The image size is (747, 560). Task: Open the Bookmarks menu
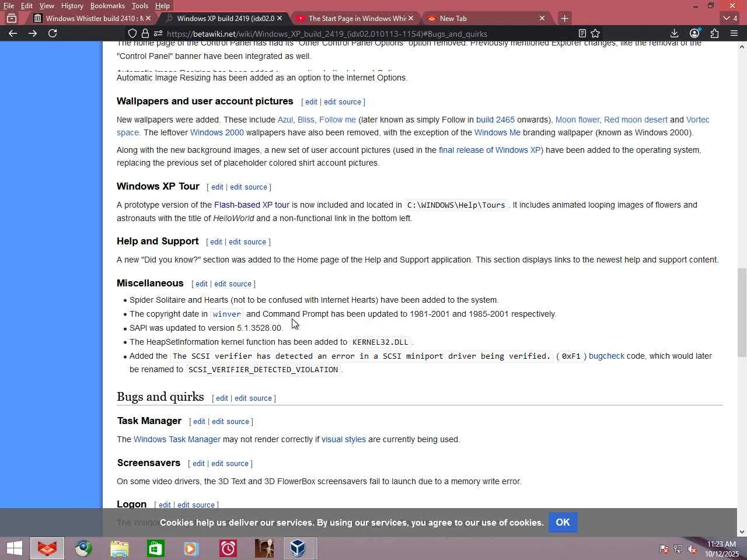coord(107,6)
